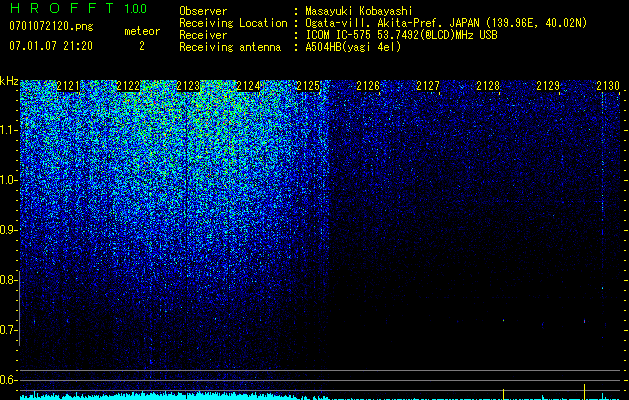Click the 2121 time marker

tap(68, 86)
